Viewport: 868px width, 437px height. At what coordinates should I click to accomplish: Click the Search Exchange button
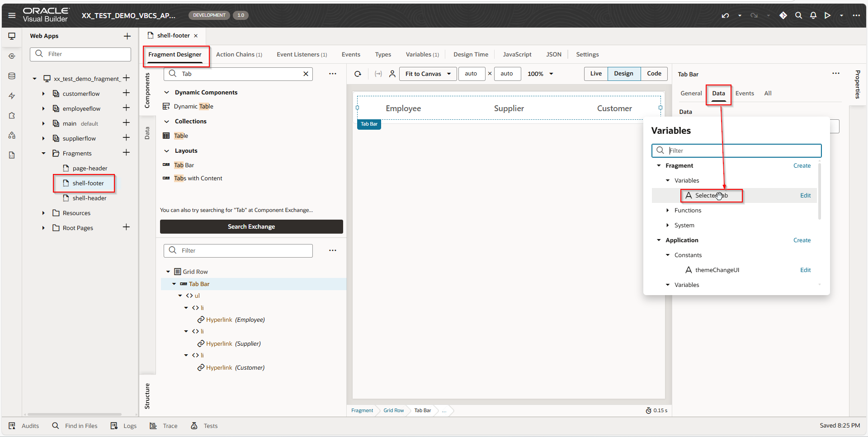point(251,226)
